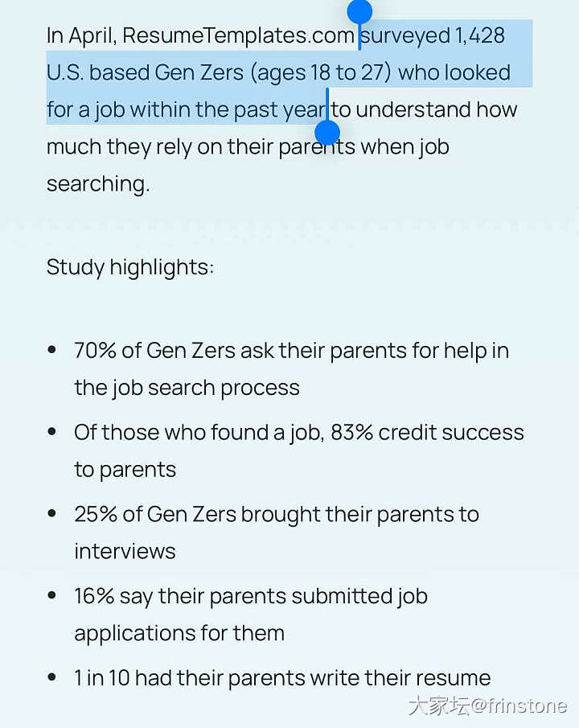Tap the bullet dot before "1 in 10"
Image resolution: width=579 pixels, height=728 pixels.
52,677
